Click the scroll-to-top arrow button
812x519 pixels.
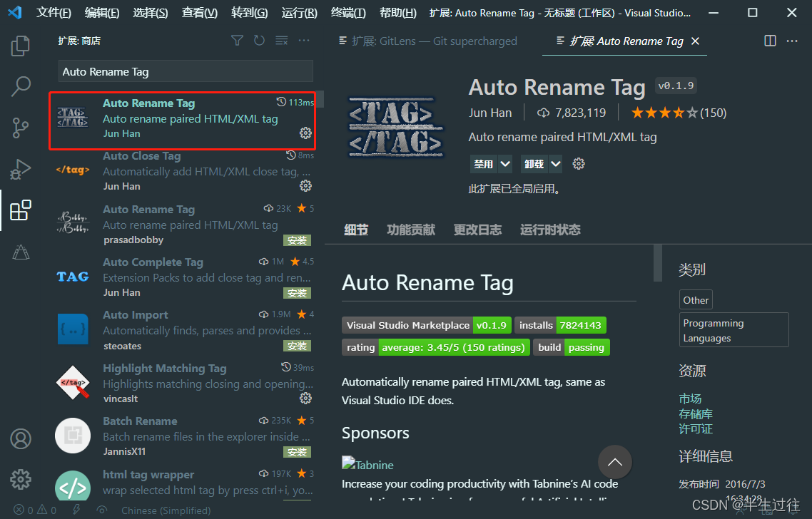click(x=614, y=462)
